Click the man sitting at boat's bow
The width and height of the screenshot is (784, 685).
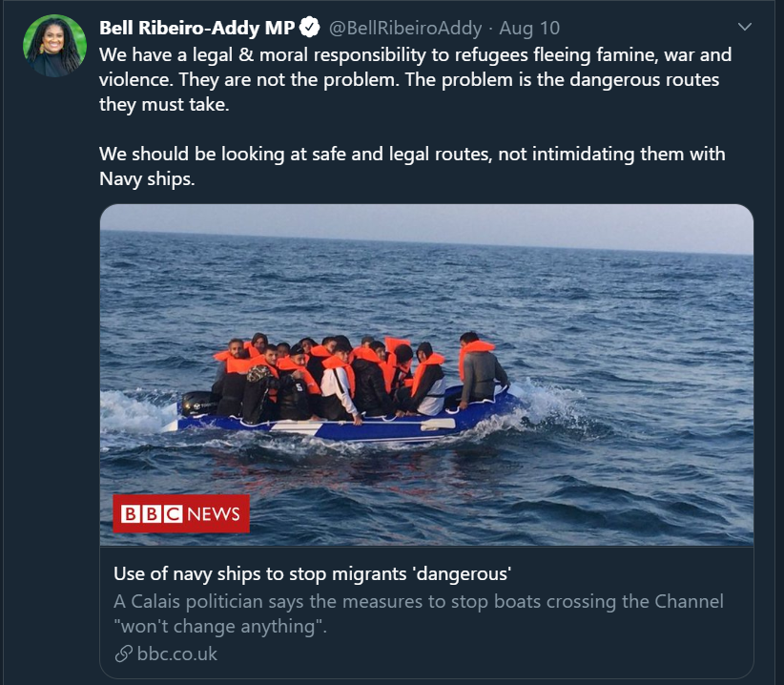481,369
